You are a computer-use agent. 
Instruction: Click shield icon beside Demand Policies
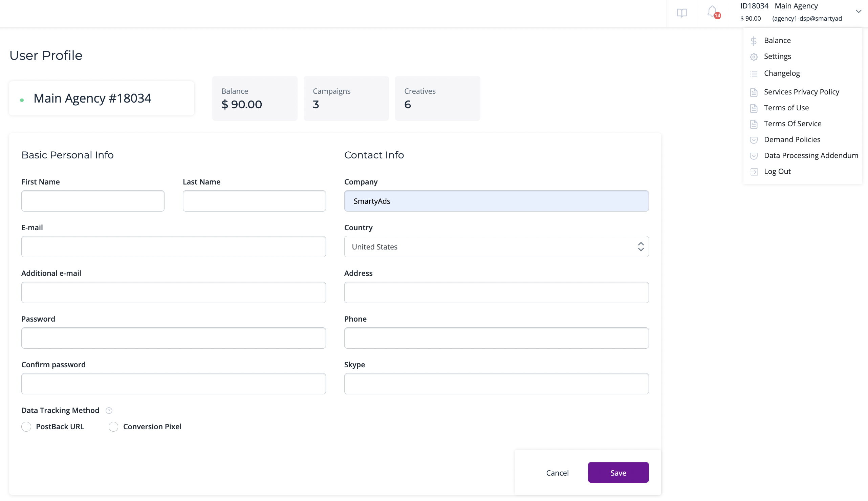(x=754, y=140)
